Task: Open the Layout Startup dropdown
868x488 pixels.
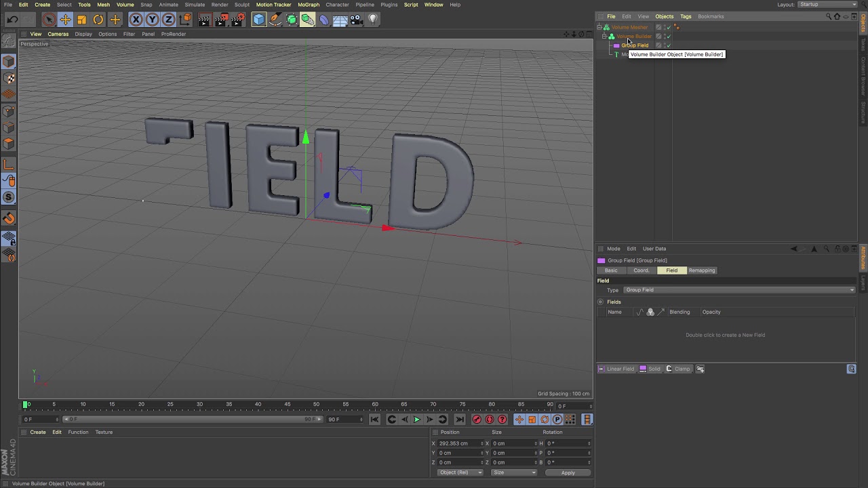Action: pyautogui.click(x=827, y=5)
